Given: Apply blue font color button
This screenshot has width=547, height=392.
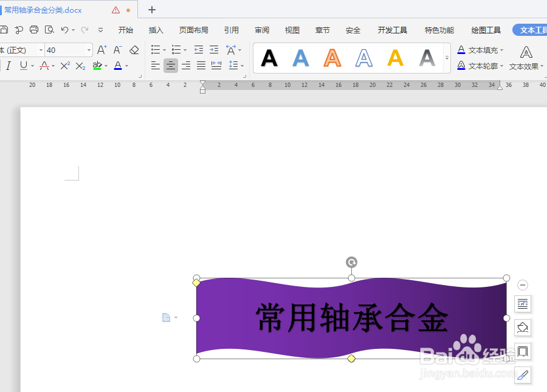Looking at the screenshot, I should coord(118,66).
